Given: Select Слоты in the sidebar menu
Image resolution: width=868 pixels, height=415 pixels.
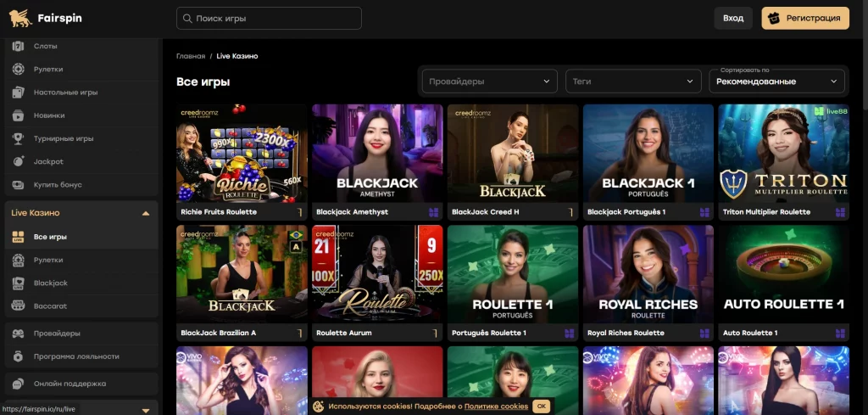Looking at the screenshot, I should coord(81,47).
